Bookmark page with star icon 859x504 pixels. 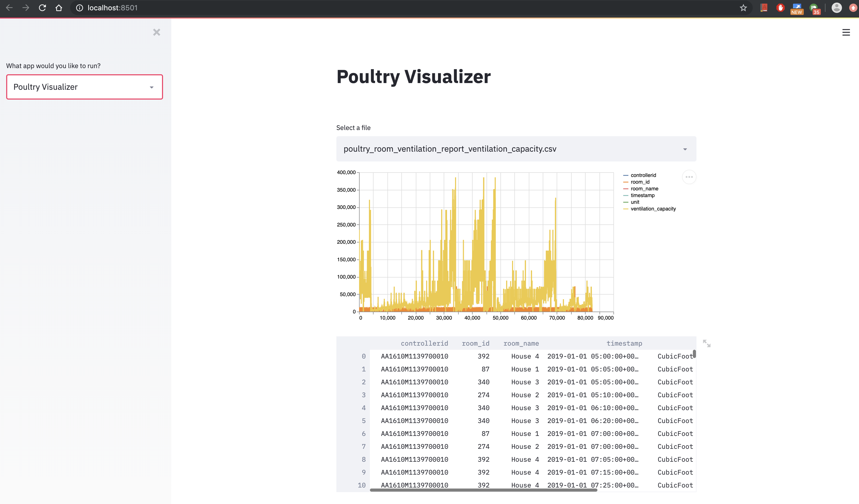point(743,8)
